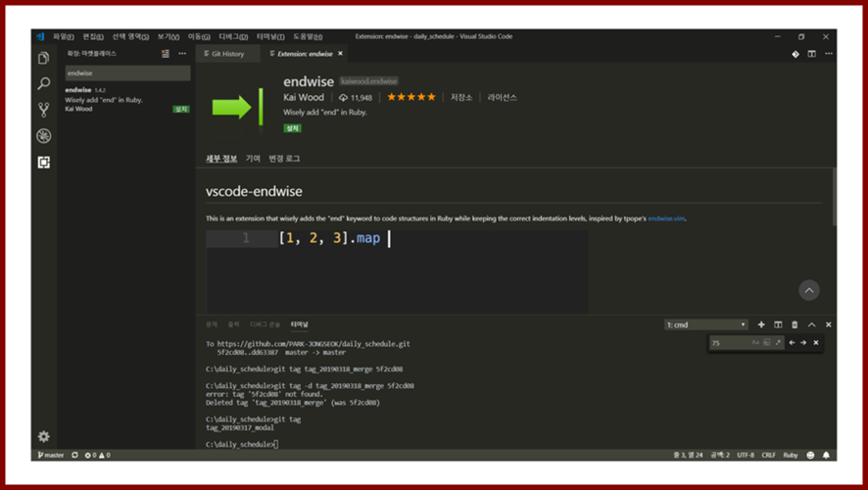Screen dimensions: 868x490
Task: Click the master branch in status bar
Action: (51, 455)
